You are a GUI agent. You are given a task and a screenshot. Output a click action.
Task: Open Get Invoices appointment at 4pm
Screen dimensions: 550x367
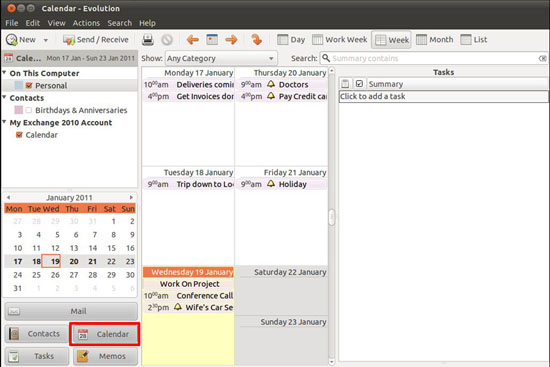(188, 96)
